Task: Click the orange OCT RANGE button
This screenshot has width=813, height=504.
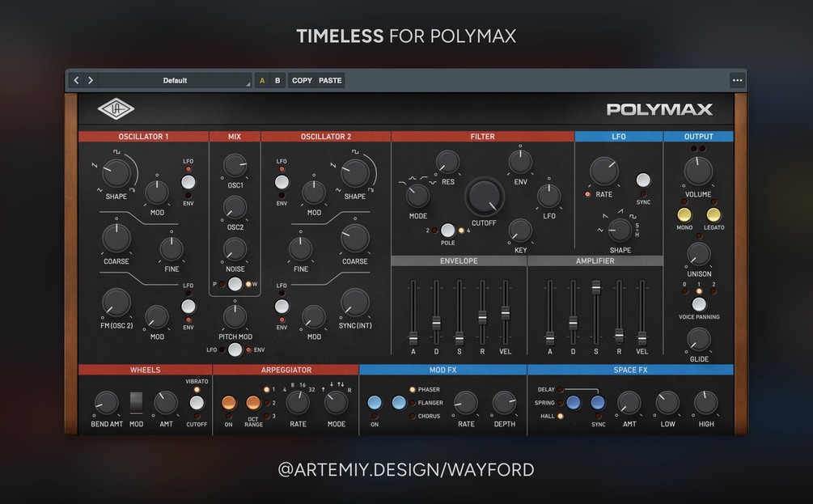Action: click(x=253, y=403)
